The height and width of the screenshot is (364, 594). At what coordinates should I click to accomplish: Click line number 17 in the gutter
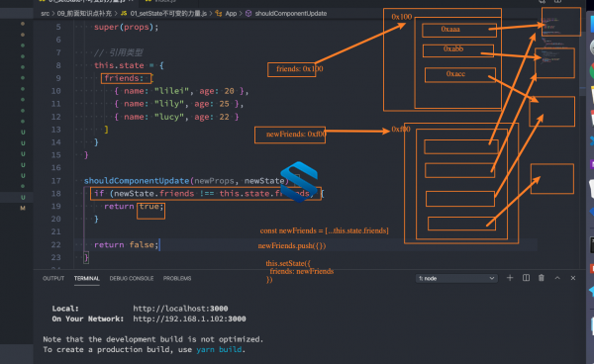click(x=55, y=181)
